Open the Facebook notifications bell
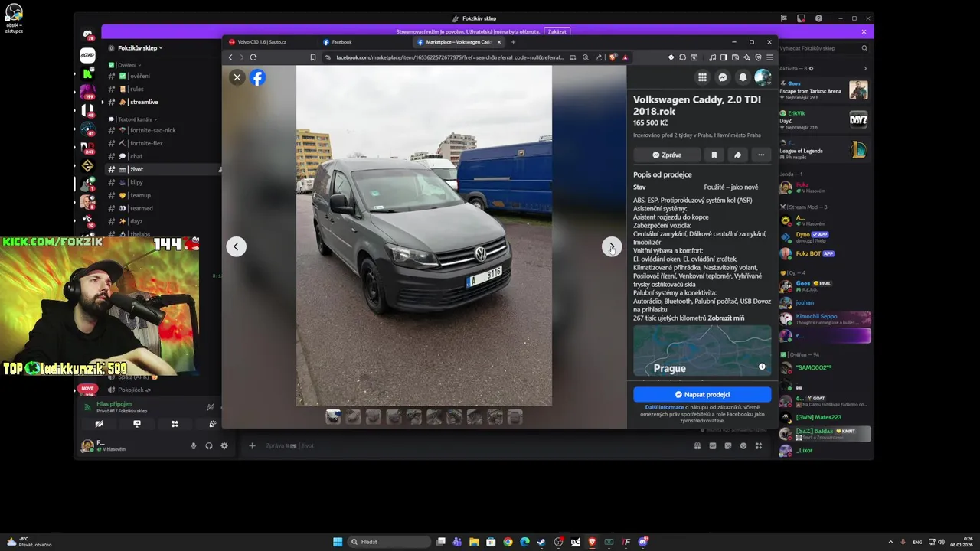This screenshot has width=980, height=551. coord(743,77)
